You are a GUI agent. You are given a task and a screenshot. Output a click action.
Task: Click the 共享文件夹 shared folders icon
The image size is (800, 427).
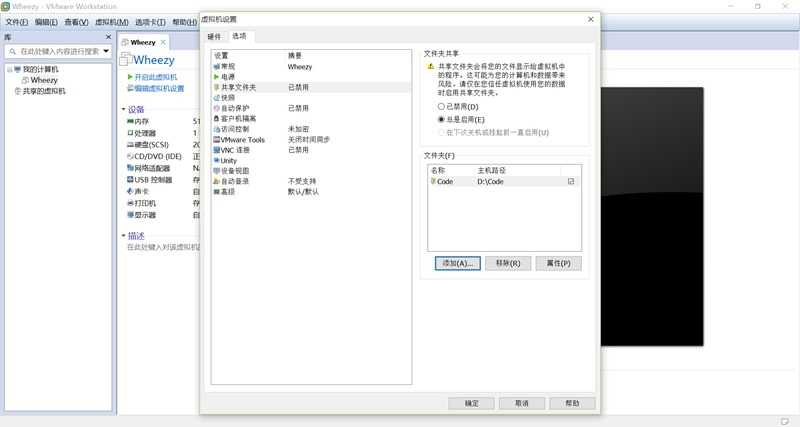217,87
